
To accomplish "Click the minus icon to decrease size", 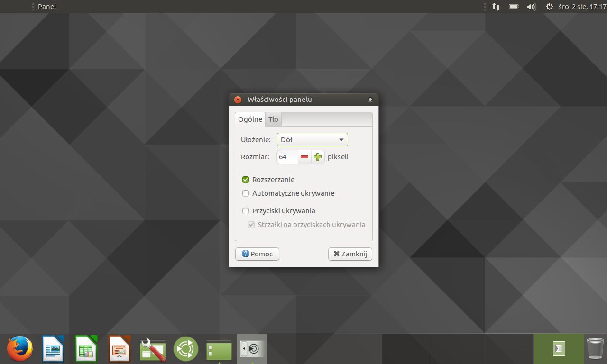I will coord(304,157).
